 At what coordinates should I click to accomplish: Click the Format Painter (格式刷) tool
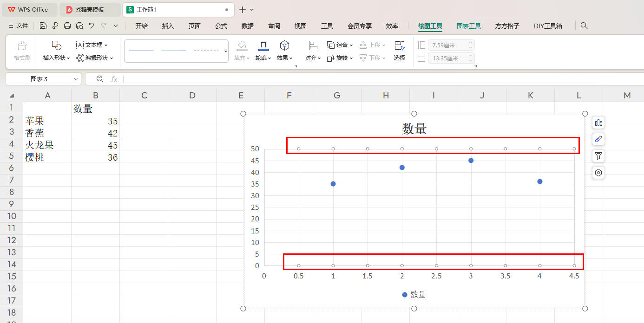click(22, 51)
